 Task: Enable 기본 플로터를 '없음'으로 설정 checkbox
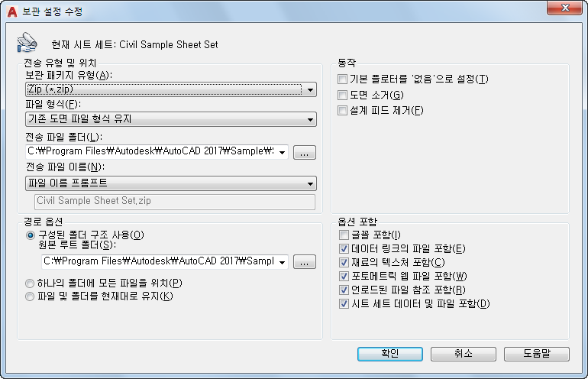[342, 79]
